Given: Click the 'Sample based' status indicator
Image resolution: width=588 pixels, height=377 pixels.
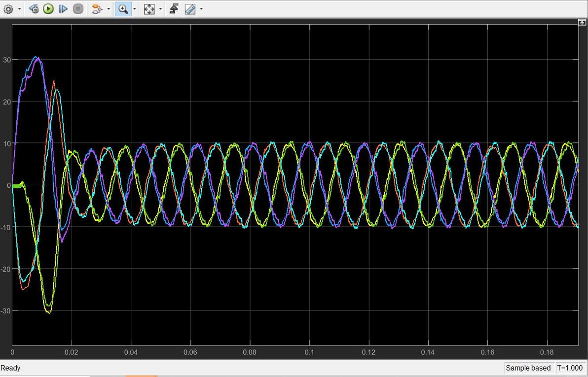Looking at the screenshot, I should [x=528, y=368].
